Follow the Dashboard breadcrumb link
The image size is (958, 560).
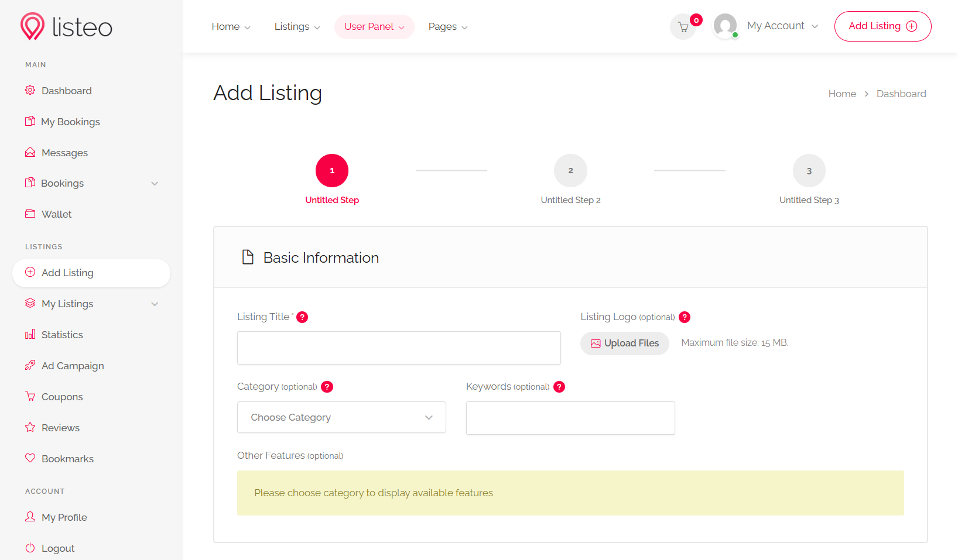(x=901, y=94)
